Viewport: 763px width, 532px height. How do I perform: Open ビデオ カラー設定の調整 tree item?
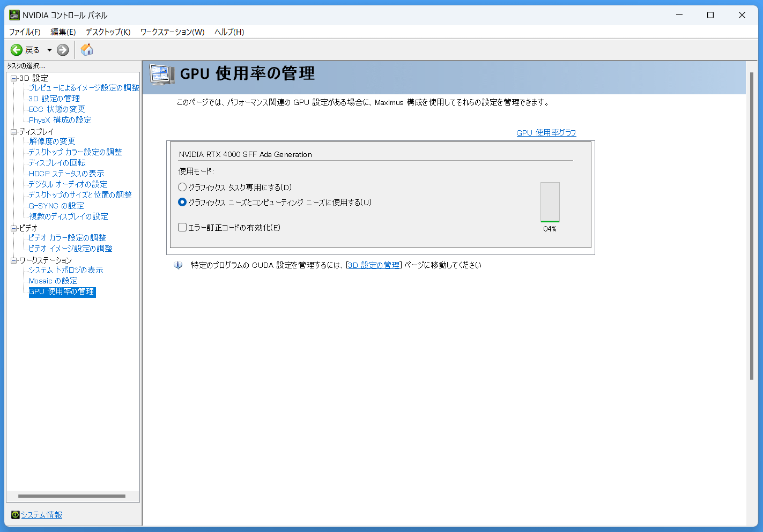tap(67, 238)
